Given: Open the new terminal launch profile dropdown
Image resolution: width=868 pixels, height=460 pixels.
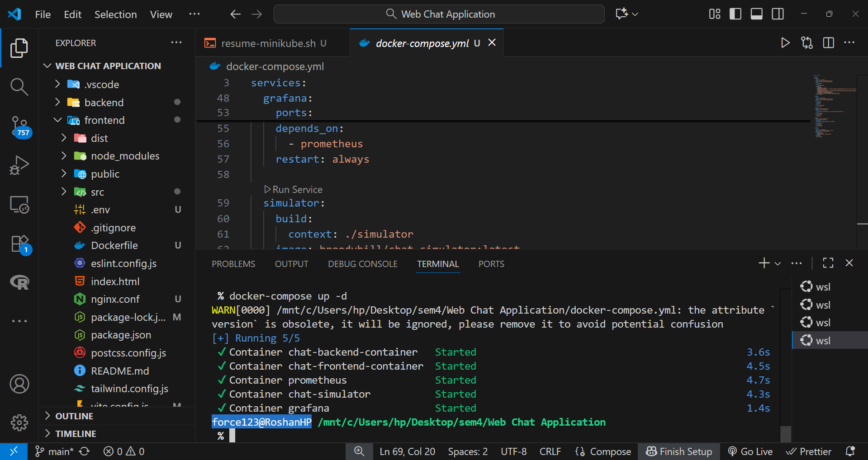Looking at the screenshot, I should pos(778,263).
